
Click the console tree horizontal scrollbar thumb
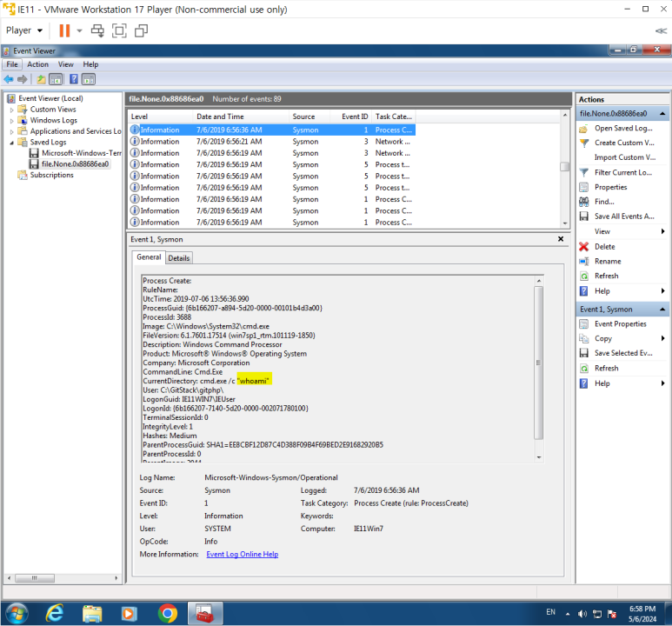click(35, 578)
